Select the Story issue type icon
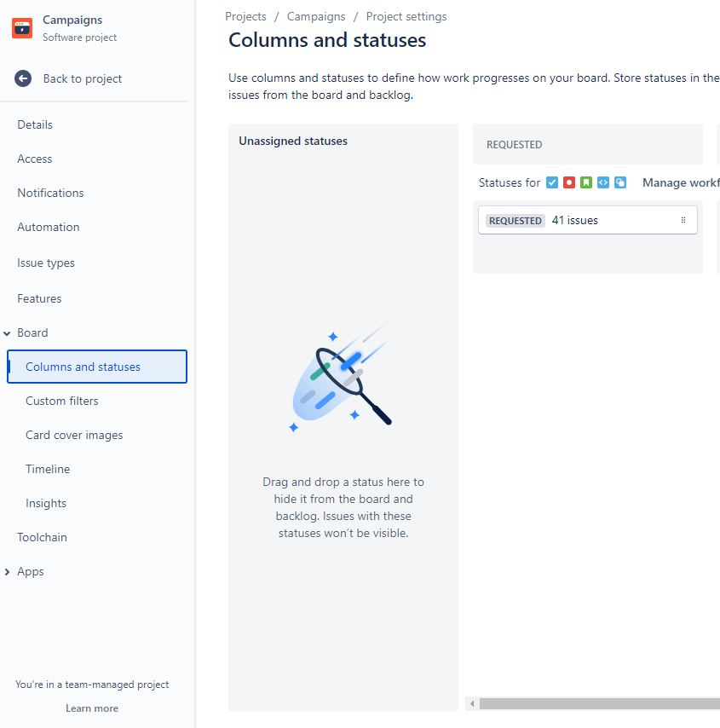 [x=586, y=182]
